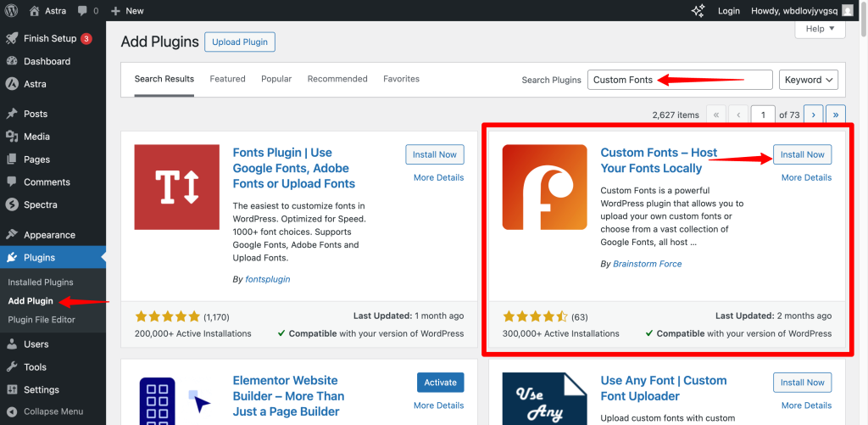
Task: Click the Fonts Plugin red logo thumbnail
Action: tap(176, 187)
